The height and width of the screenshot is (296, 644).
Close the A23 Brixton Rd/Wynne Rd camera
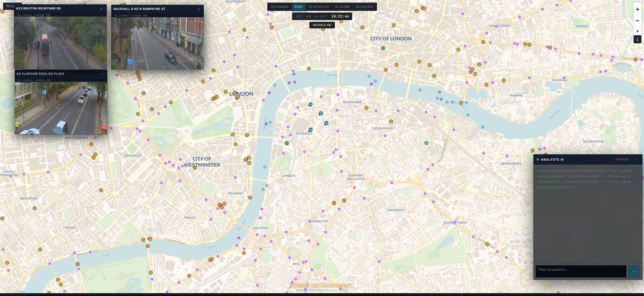(101, 8)
